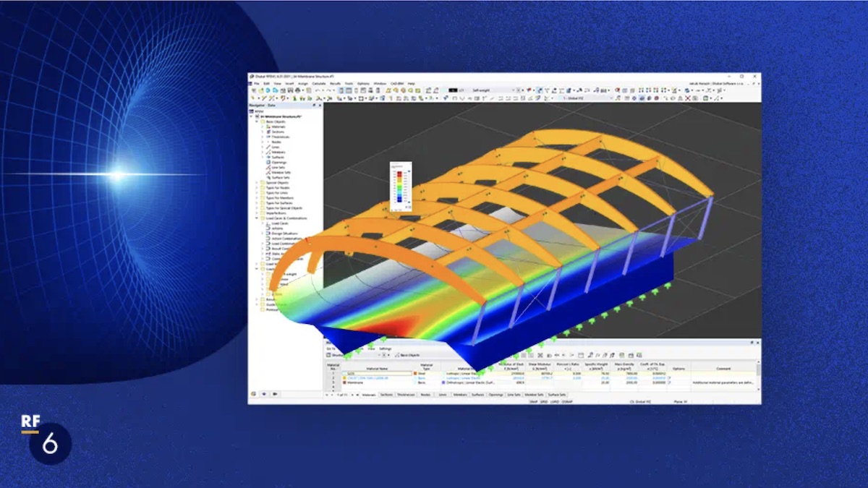The image size is (868, 488).
Task: Expand the Materials tree node
Action: pyautogui.click(x=263, y=127)
